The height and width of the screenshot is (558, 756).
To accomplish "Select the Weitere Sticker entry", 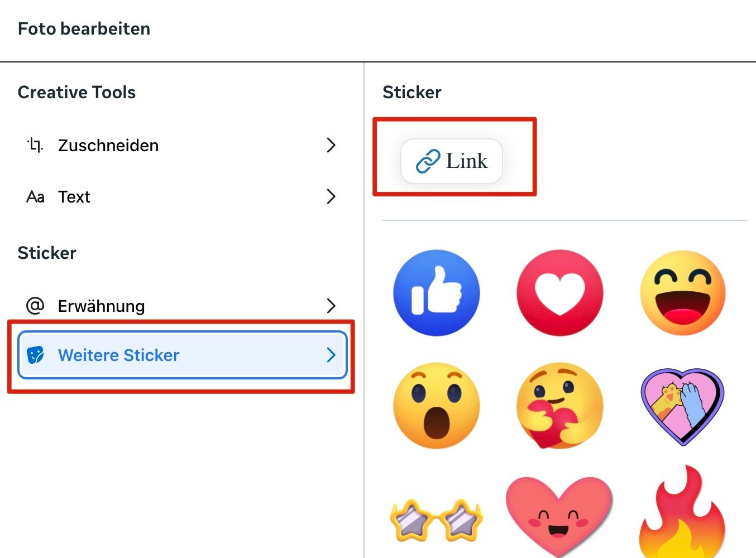I will click(x=182, y=355).
